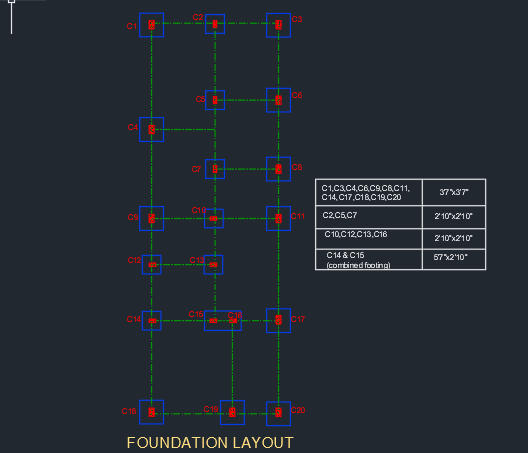This screenshot has height=453, width=528.
Task: Click the C6 column label text
Action: 297,95
